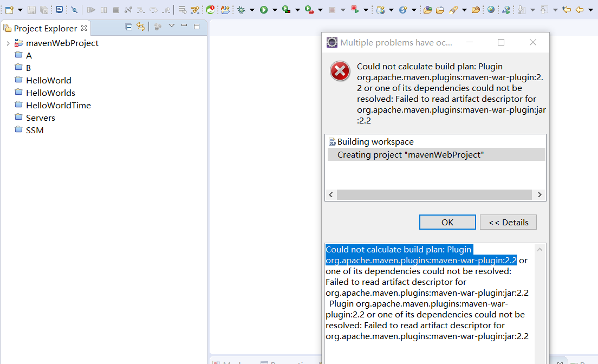Click the New wizard toolbar icon
This screenshot has height=364, width=598.
(x=9, y=10)
